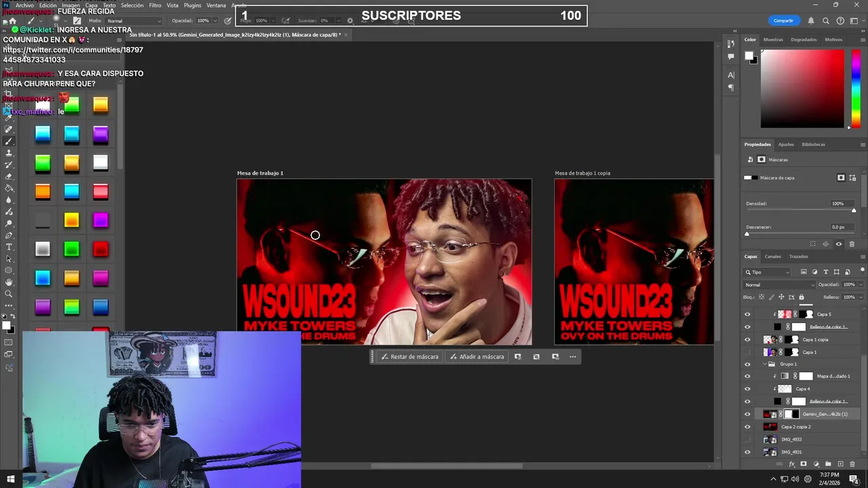Click the Densidad slider handle

[x=854, y=211]
